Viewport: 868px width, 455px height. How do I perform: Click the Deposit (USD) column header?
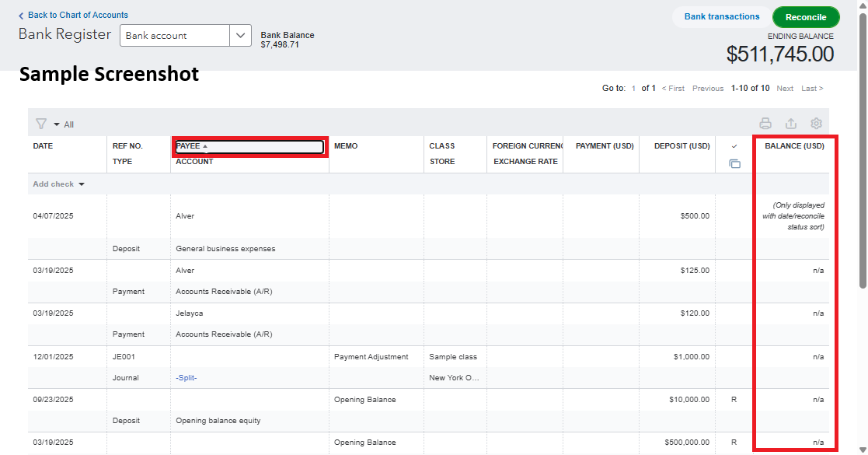click(682, 146)
